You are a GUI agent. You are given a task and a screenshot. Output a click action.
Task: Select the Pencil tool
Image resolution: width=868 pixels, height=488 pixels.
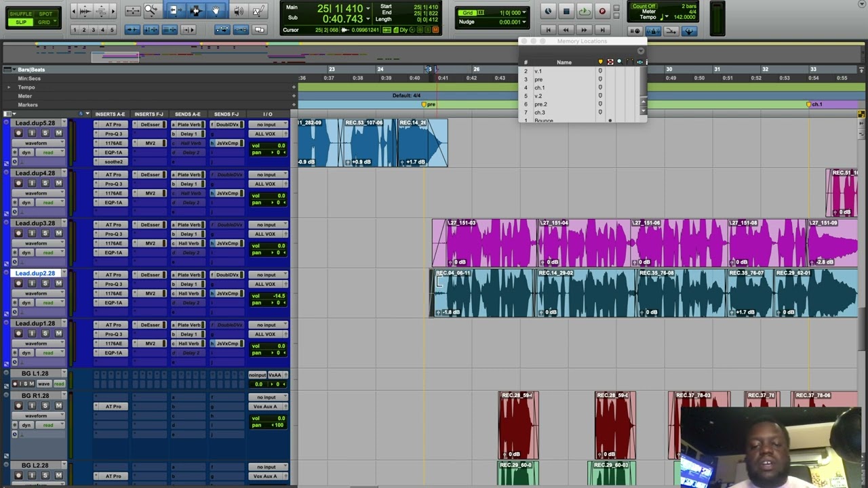click(258, 10)
